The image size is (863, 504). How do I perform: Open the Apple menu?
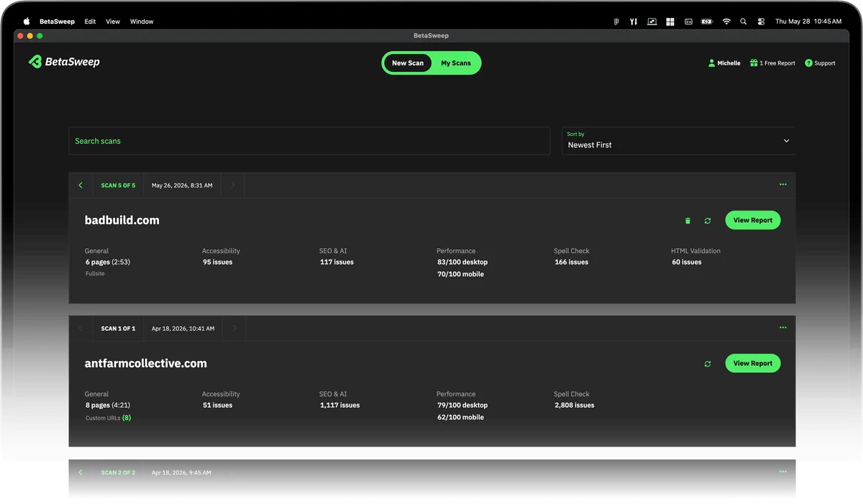pos(27,22)
